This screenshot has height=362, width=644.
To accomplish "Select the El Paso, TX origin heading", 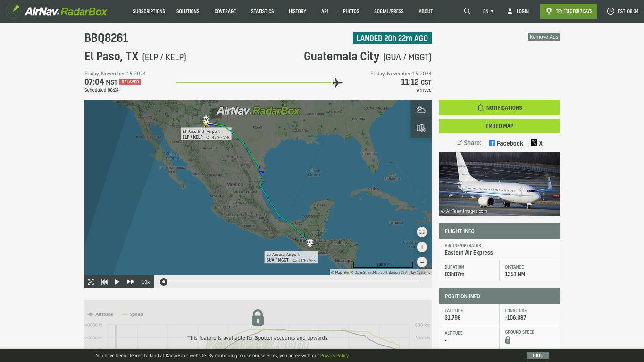I will [x=135, y=57].
